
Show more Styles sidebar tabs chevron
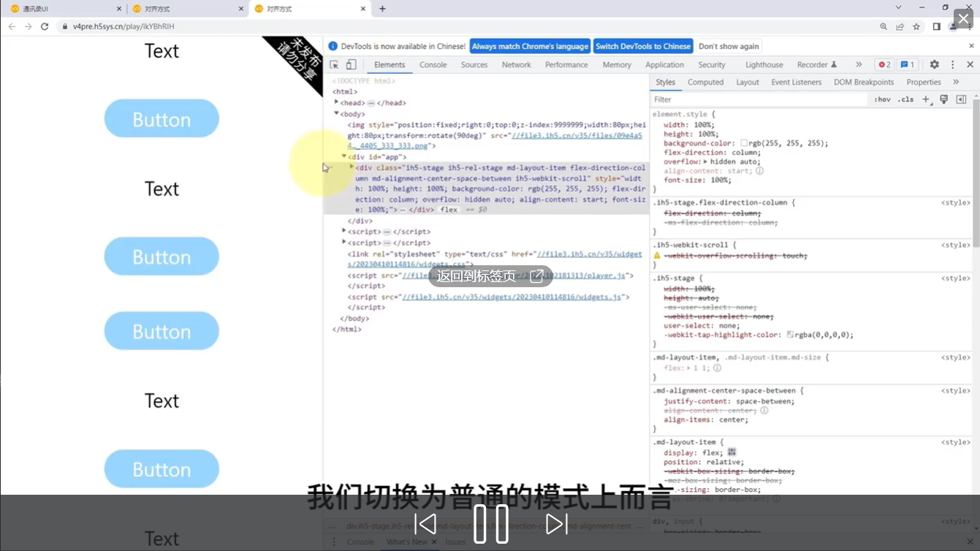click(956, 82)
